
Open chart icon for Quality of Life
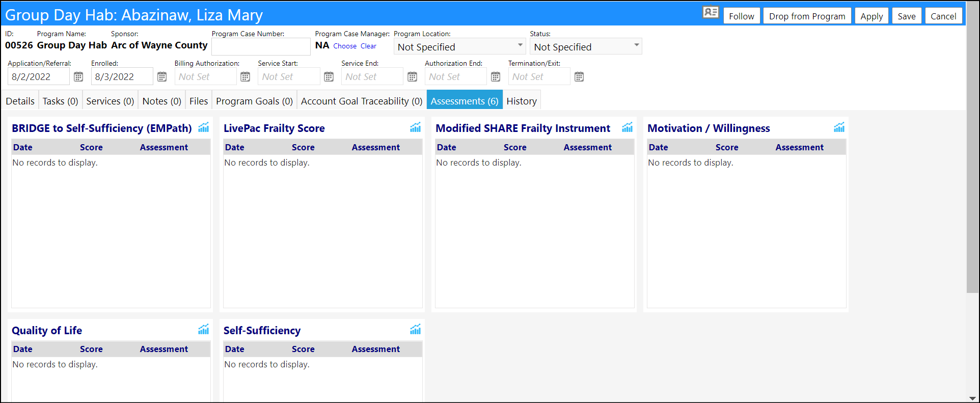(204, 330)
